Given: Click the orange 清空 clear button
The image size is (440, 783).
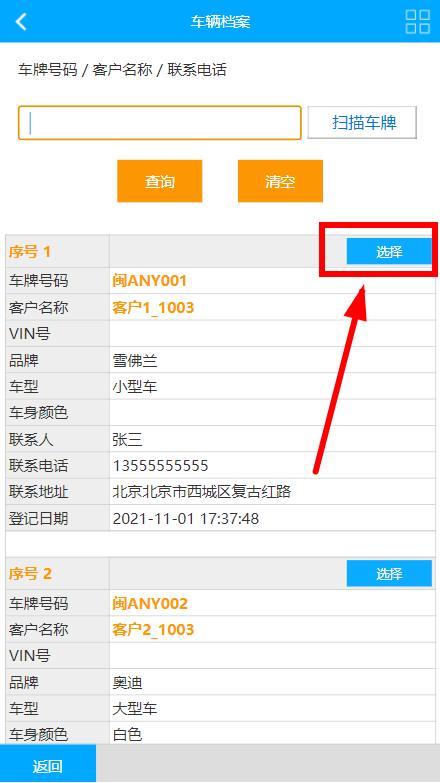Looking at the screenshot, I should point(280,181).
